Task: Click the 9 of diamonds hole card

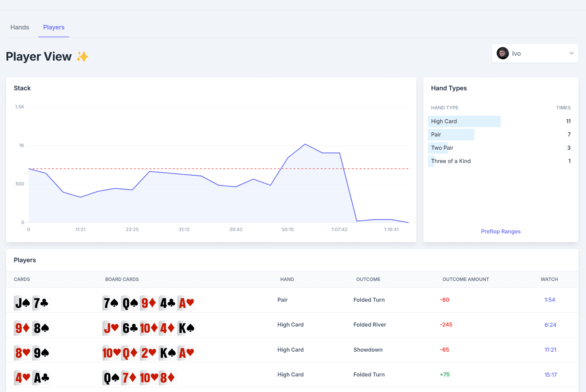Action: (22, 328)
